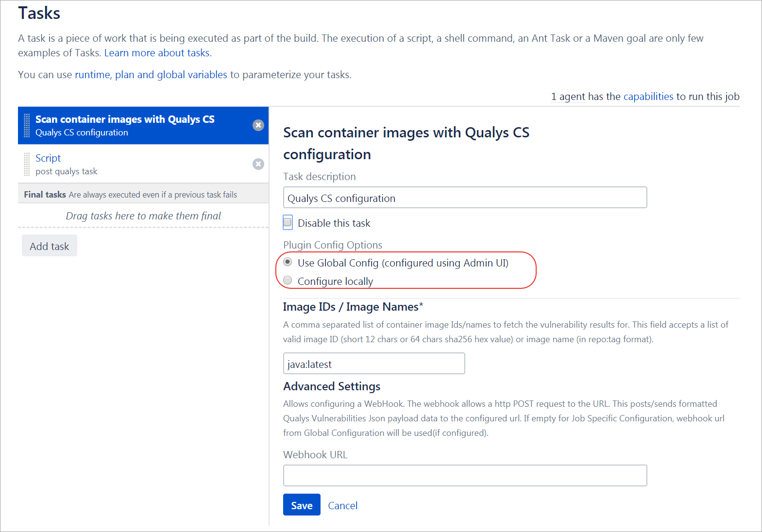This screenshot has height=532, width=762.
Task: Click the Final tasks section header
Action: [143, 194]
